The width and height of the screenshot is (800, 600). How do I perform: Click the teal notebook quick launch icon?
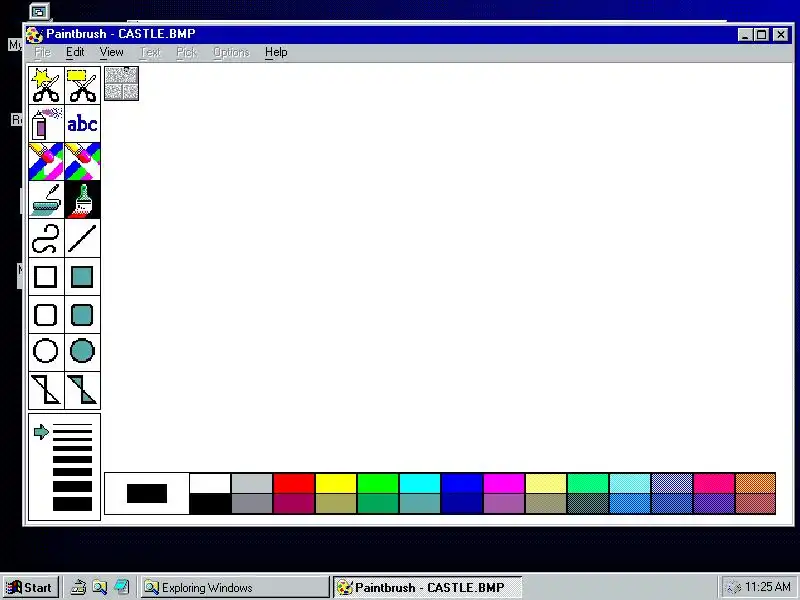click(121, 587)
